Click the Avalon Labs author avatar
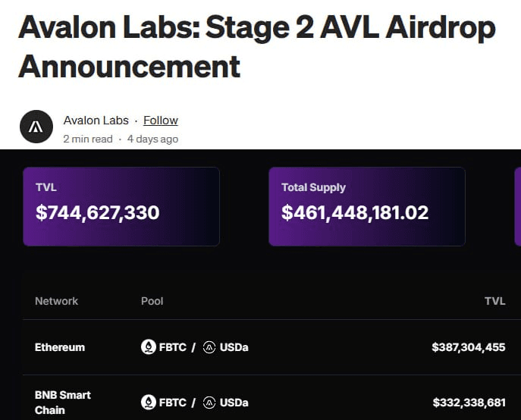Screen dimensions: 521x420 pyautogui.click(x=36, y=127)
